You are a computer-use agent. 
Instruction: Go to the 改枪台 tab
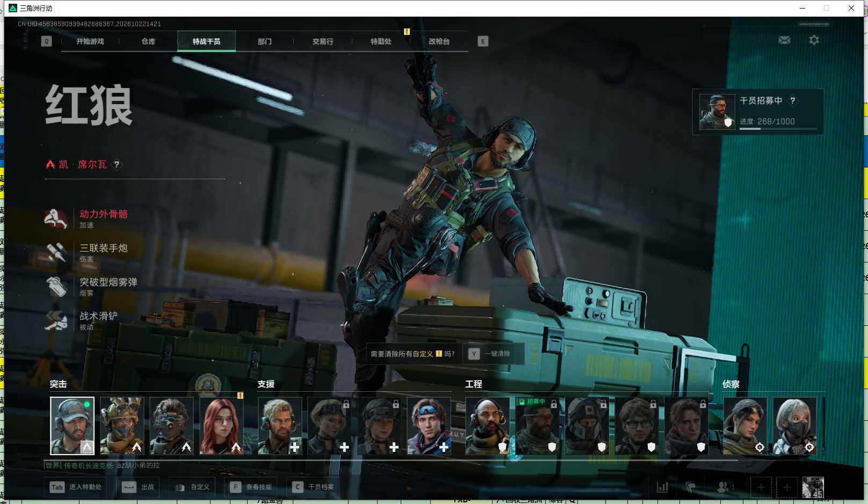[439, 41]
